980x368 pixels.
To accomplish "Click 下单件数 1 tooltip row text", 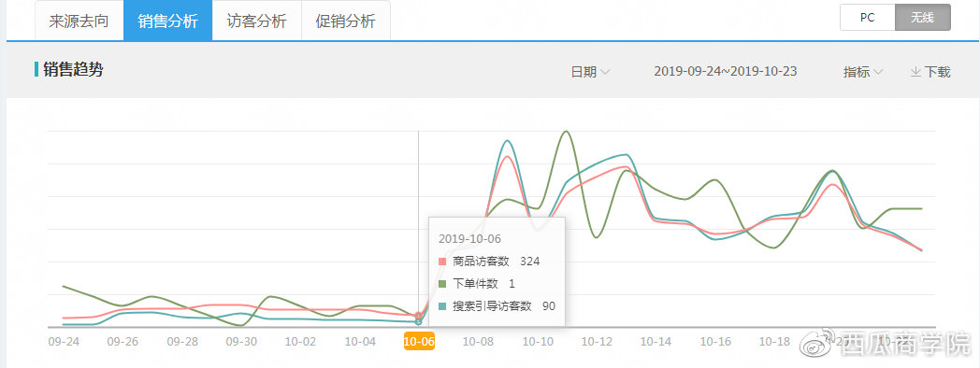I will (483, 284).
